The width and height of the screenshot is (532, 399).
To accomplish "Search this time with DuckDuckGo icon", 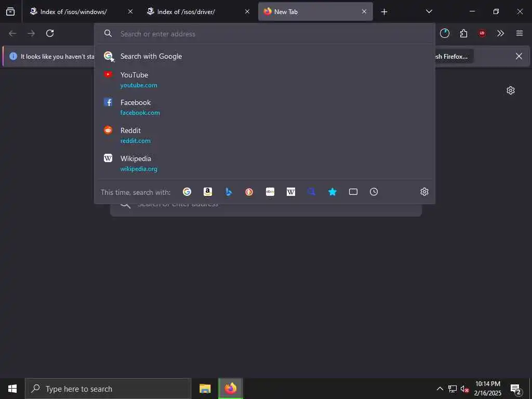I will tap(249, 192).
